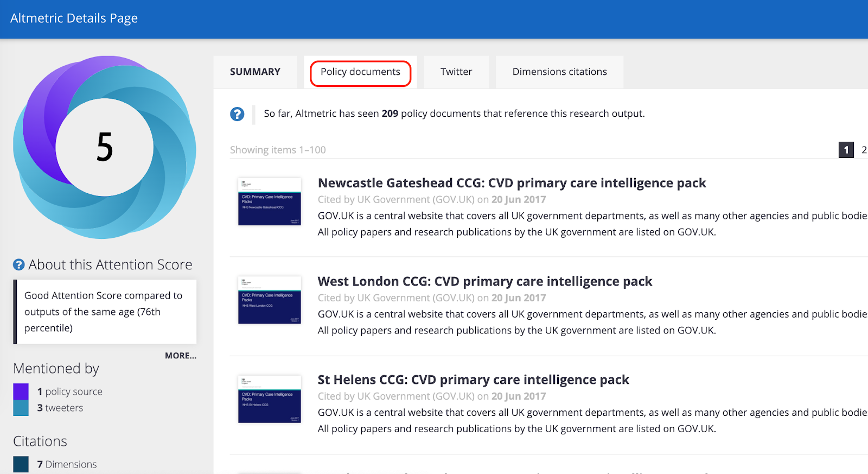Open the SUMMARY tab
Viewport: 868px width, 474px height.
[x=255, y=72]
